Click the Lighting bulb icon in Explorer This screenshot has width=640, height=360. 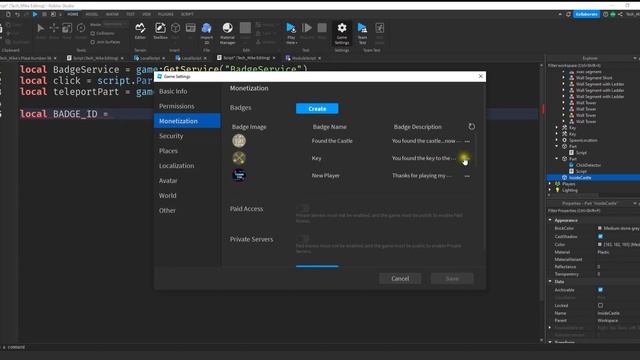(558, 190)
